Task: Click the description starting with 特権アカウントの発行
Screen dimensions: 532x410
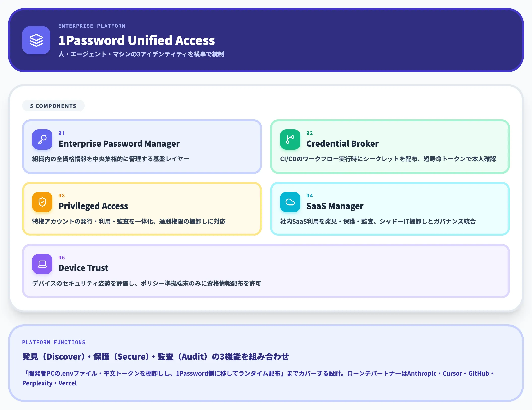Action: click(x=129, y=221)
